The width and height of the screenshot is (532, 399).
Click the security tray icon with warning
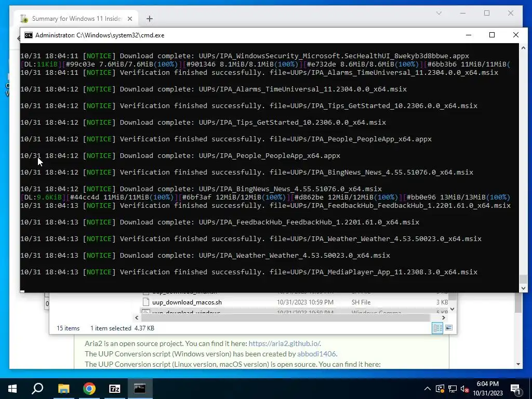[x=440, y=389]
